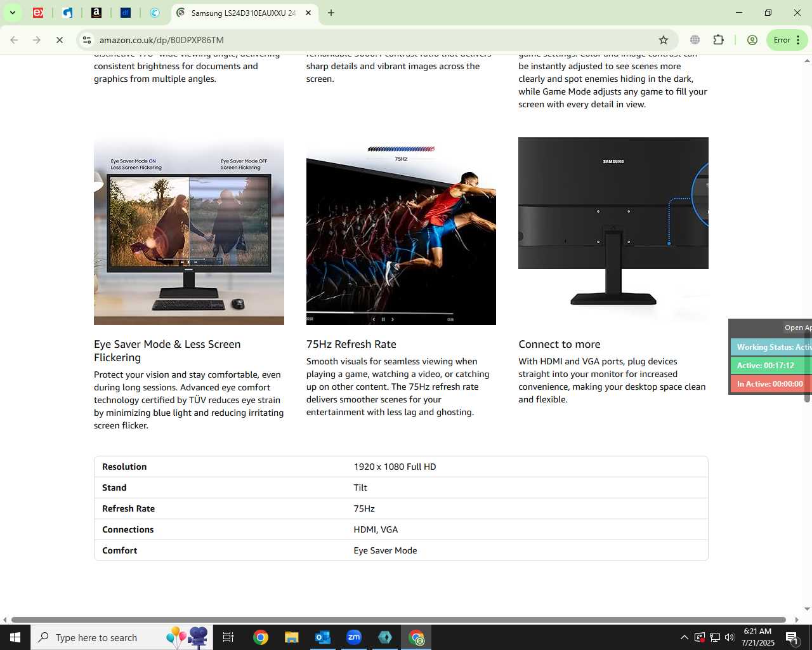This screenshot has width=812, height=650.
Task: Switch to the dark blue 'df' pinned tab
Action: coord(126,13)
